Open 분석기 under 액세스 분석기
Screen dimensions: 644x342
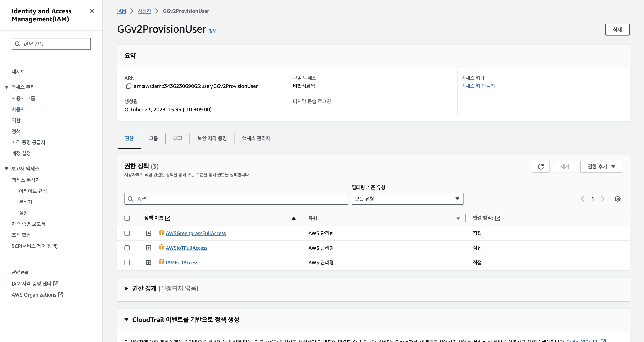click(x=25, y=202)
